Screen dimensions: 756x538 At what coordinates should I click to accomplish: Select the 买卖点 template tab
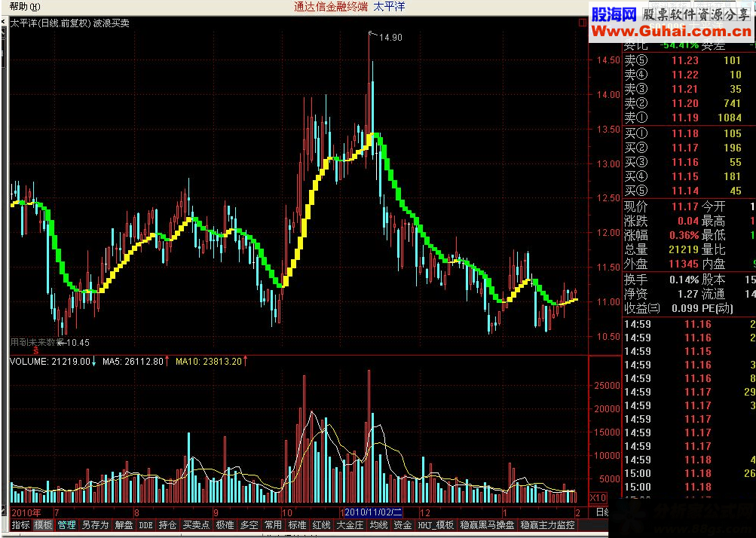point(196,525)
